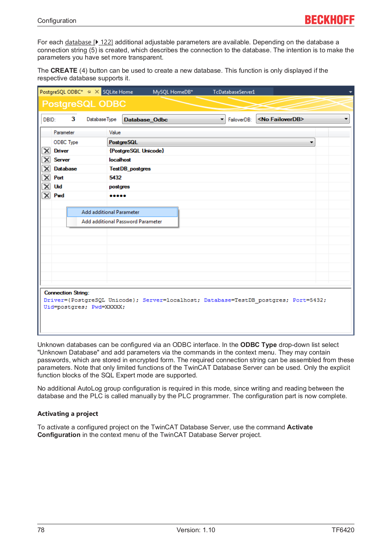
Task: Edit the Port value 5432
Action: coord(115,178)
